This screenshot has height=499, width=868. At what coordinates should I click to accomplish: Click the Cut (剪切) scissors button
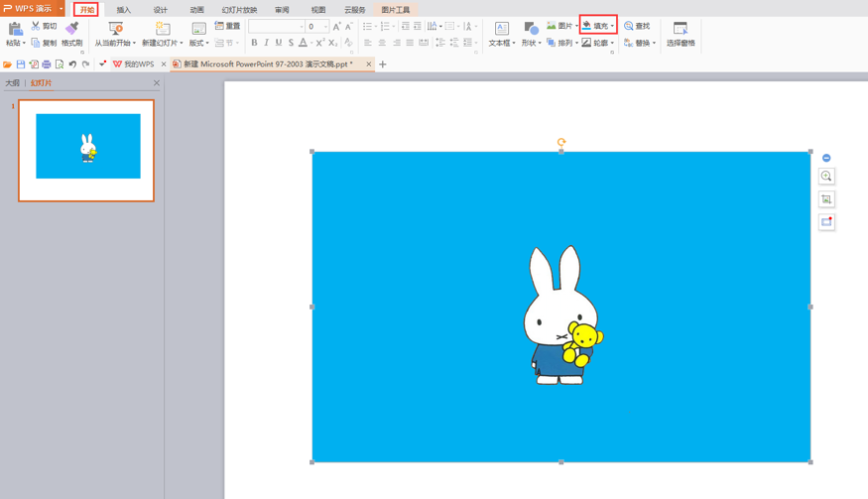point(45,26)
